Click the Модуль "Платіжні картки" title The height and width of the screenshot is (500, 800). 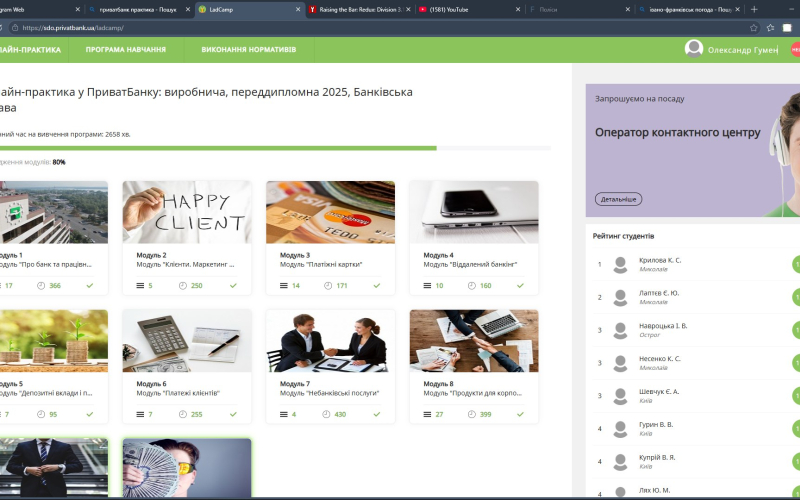click(321, 264)
